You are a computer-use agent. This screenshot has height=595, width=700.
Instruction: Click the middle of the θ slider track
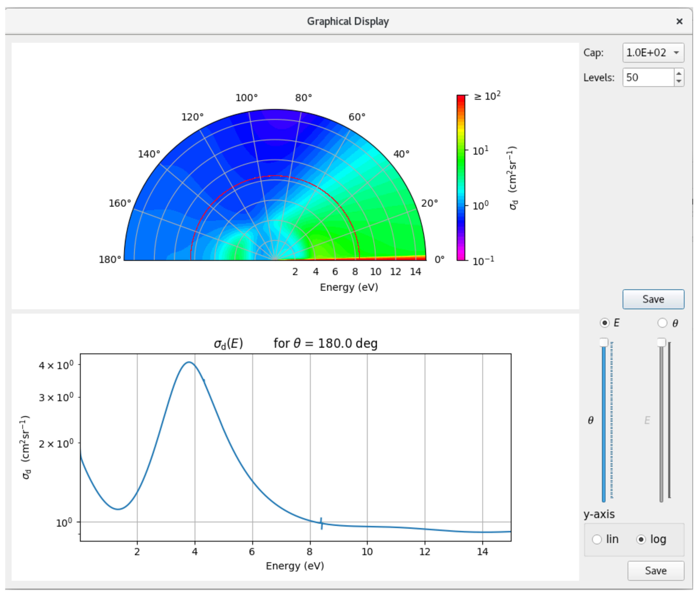click(x=604, y=422)
